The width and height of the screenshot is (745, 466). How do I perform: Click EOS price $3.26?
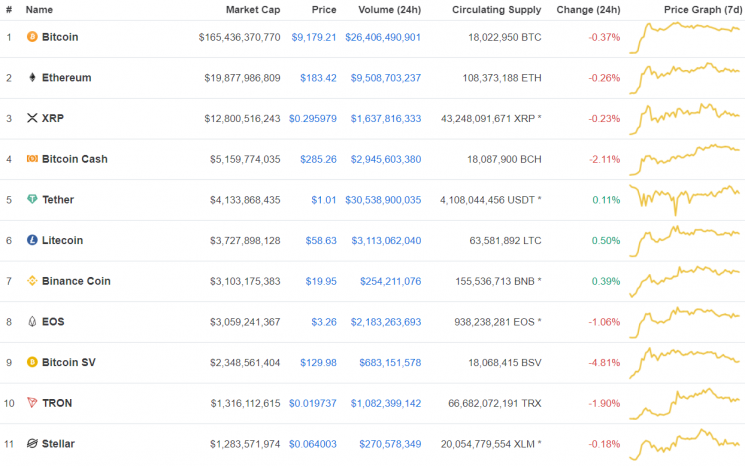tap(324, 322)
